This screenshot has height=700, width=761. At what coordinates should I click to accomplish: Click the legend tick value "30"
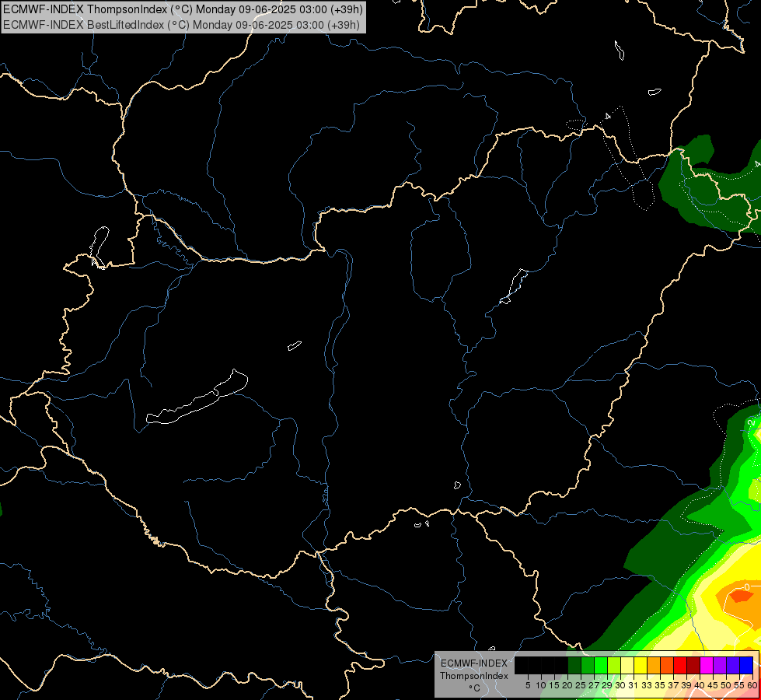620,685
